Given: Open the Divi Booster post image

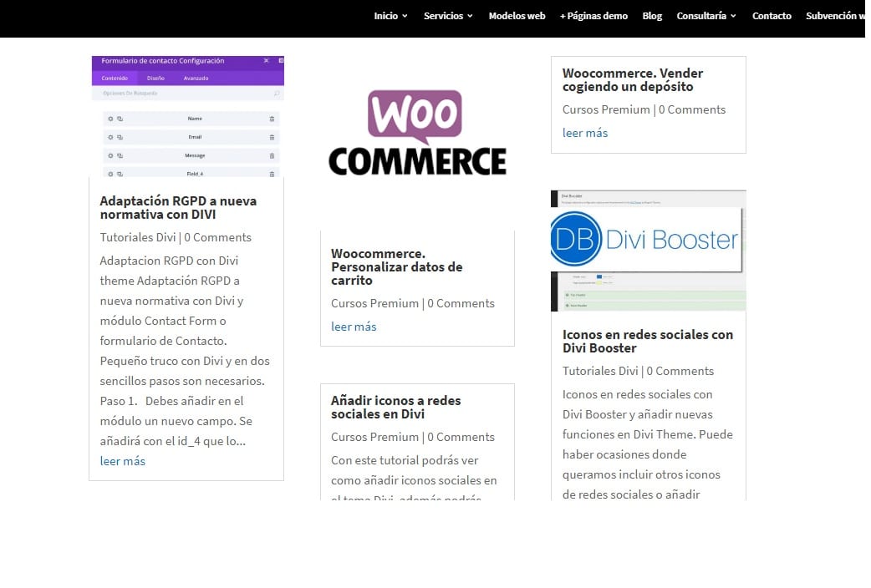Looking at the screenshot, I should pos(649,251).
